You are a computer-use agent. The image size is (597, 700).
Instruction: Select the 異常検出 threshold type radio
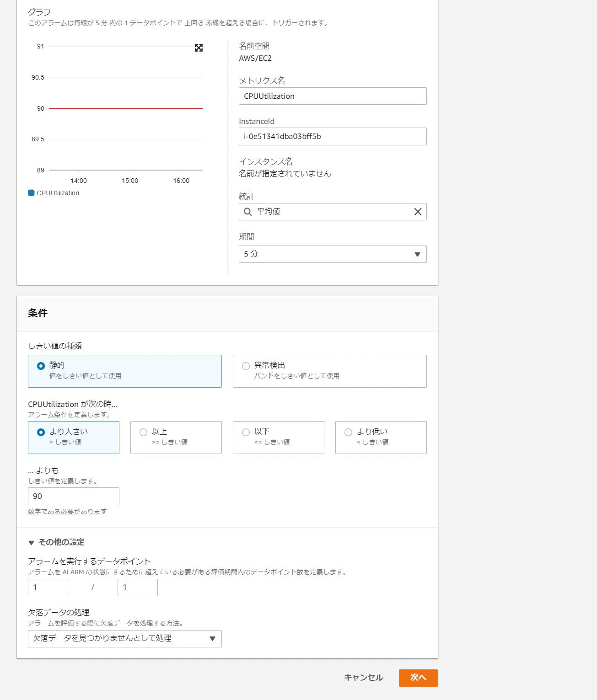[x=246, y=366]
